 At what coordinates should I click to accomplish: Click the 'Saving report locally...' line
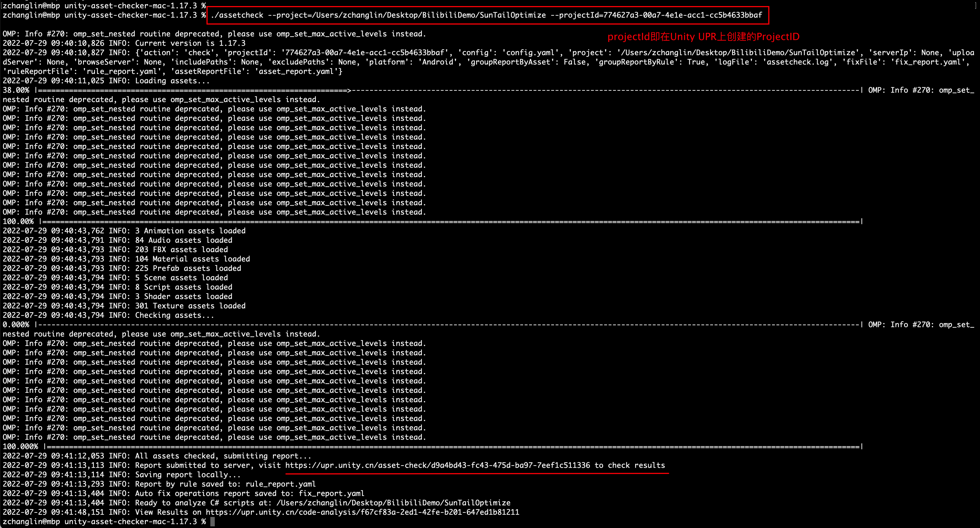point(187,475)
